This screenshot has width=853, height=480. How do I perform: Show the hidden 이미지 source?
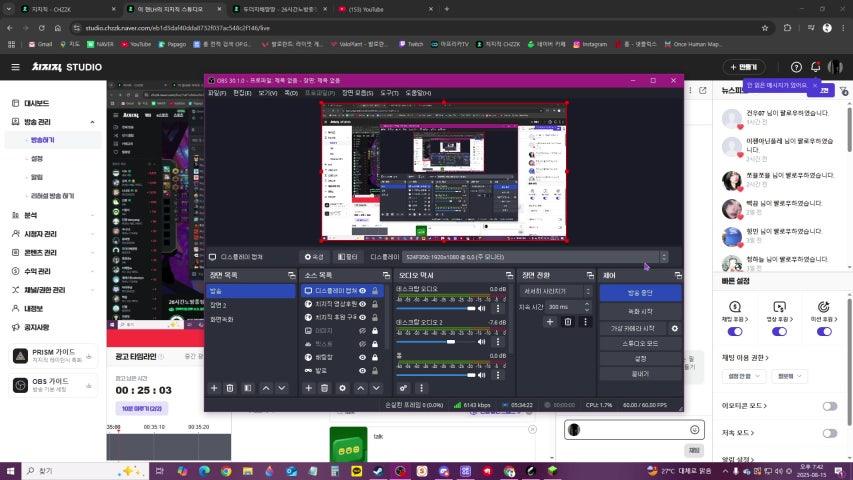[362, 330]
